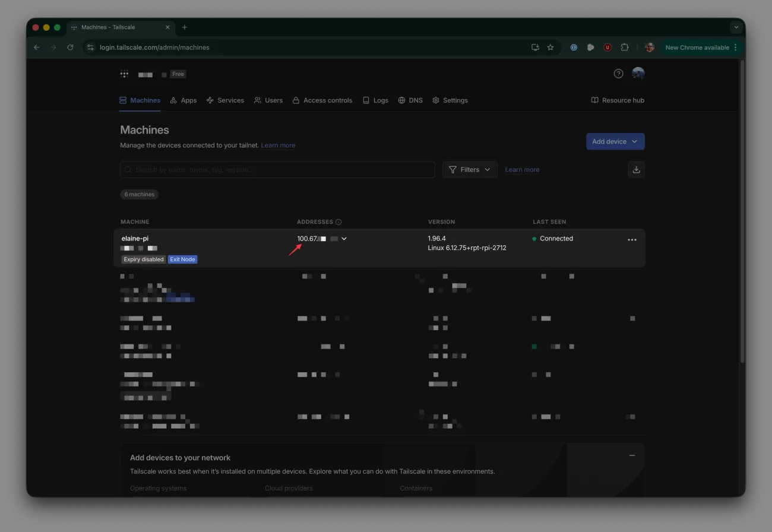
Task: Click the Linux 6.12.75+rpt-rpi-2712 text
Action: tap(467, 248)
